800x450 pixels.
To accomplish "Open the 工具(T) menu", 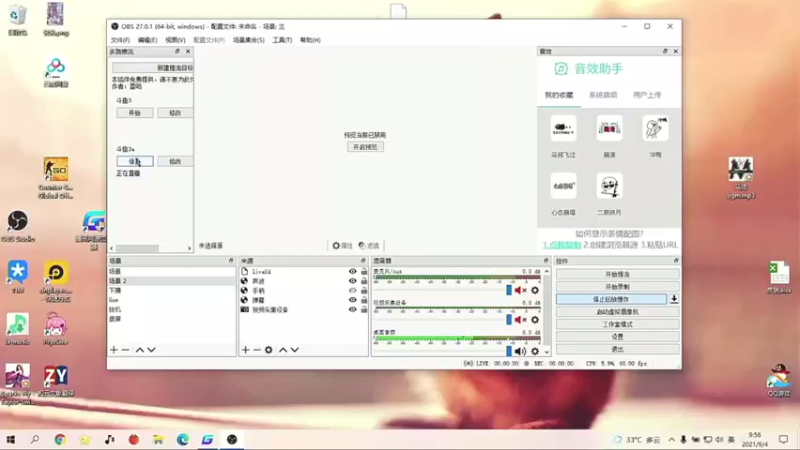I will pyautogui.click(x=282, y=40).
